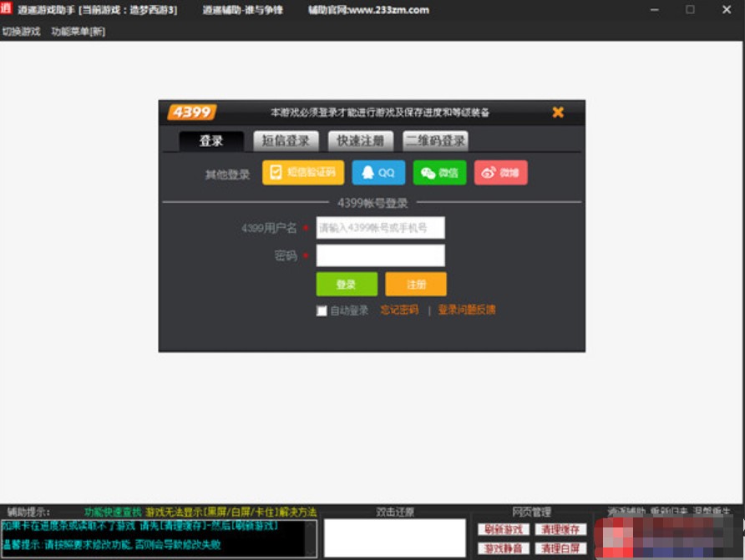Click the 4399 logo on the login dialog
This screenshot has height=560, width=745.
[x=193, y=112]
